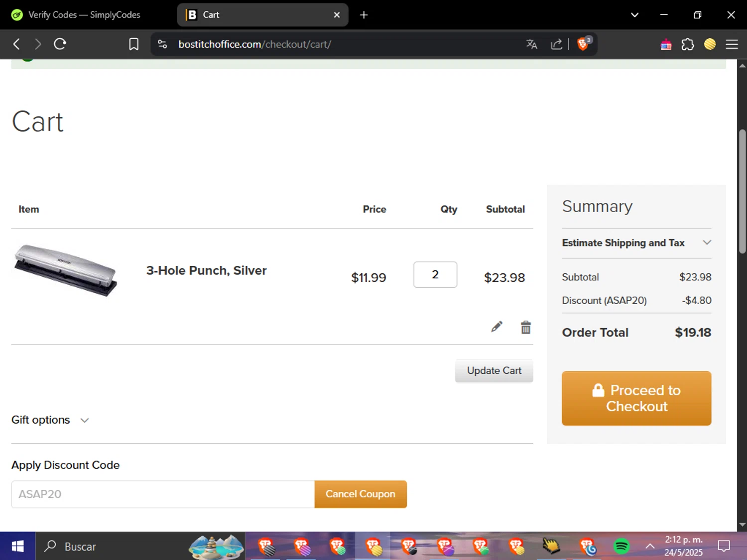
Task: Remove the item using trash icon
Action: point(526,327)
